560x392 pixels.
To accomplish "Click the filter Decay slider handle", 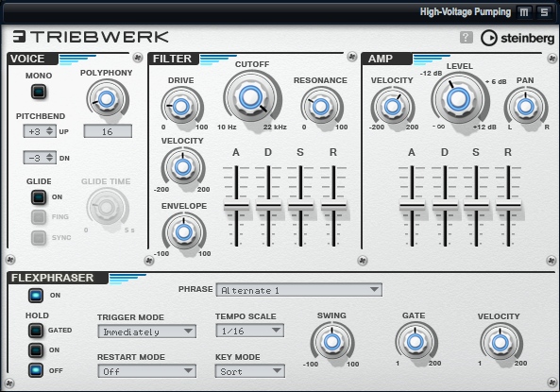I will point(268,206).
